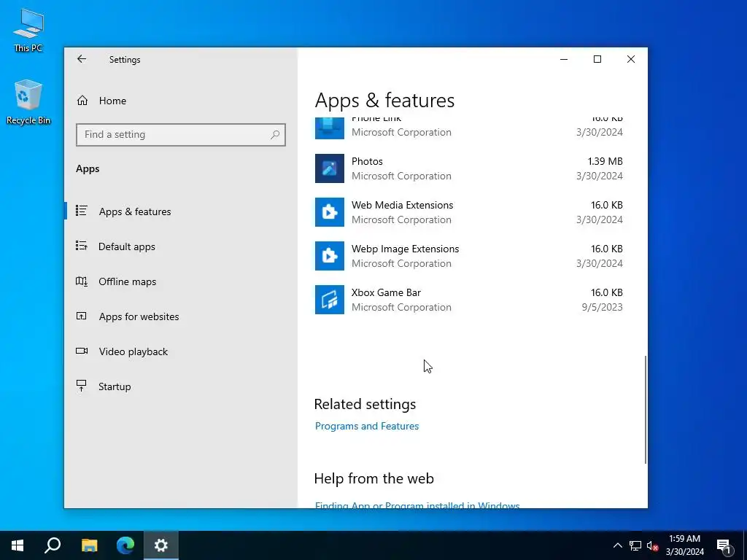Click the Offline maps map icon

pyautogui.click(x=82, y=281)
